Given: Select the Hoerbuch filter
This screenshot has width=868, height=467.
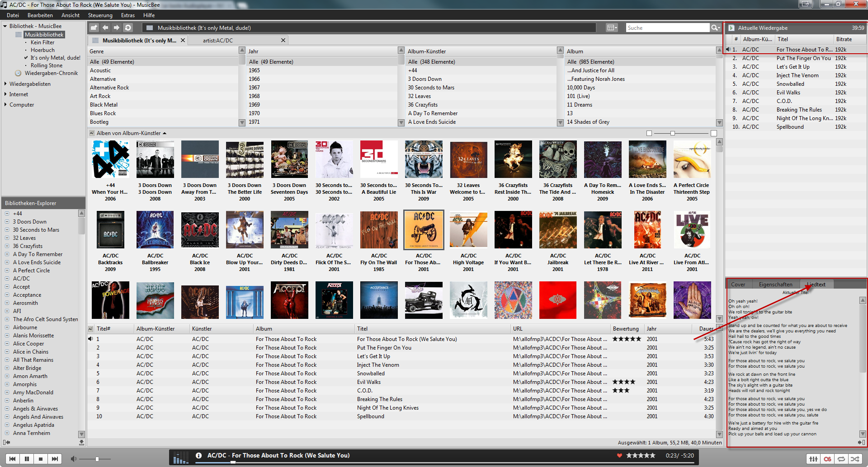Looking at the screenshot, I should coord(42,50).
